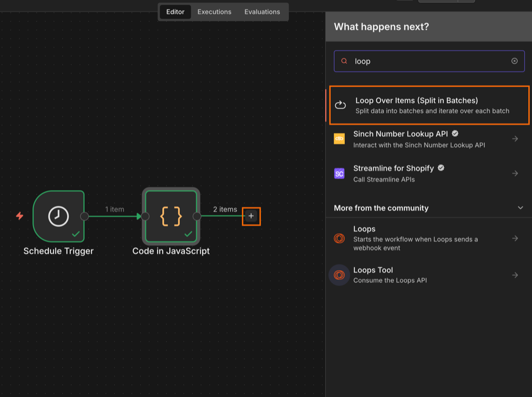Open Sinch Number Lookup API details arrow

click(x=515, y=138)
